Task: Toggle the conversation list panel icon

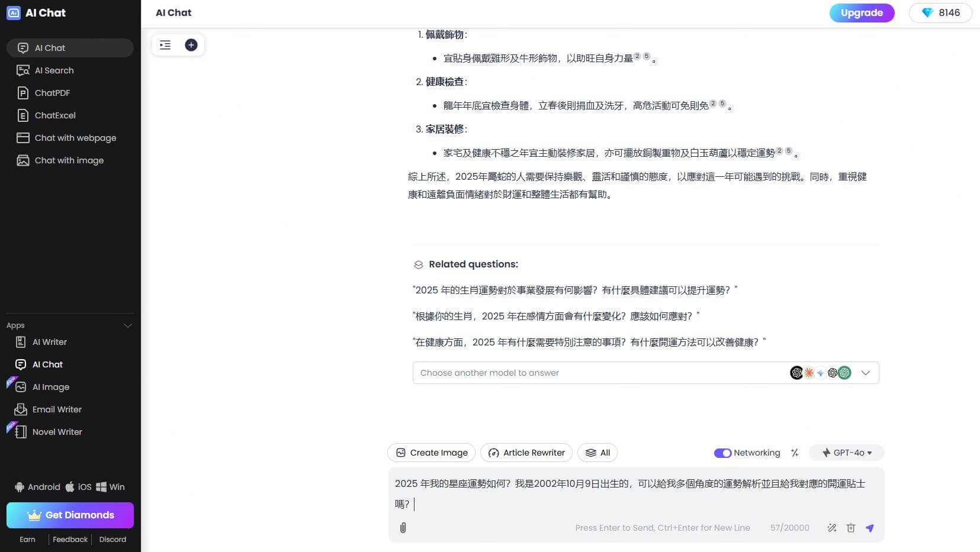Action: tap(165, 45)
